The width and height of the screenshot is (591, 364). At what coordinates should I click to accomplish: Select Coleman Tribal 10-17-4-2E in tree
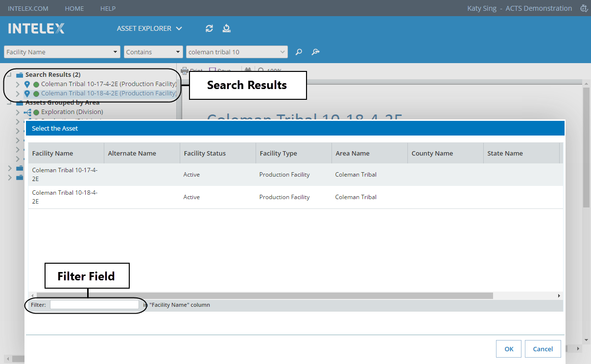click(x=109, y=84)
